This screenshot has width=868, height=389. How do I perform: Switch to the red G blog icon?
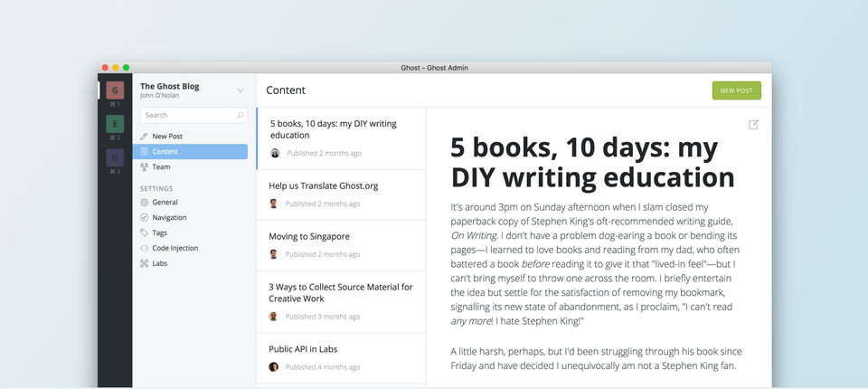point(115,90)
